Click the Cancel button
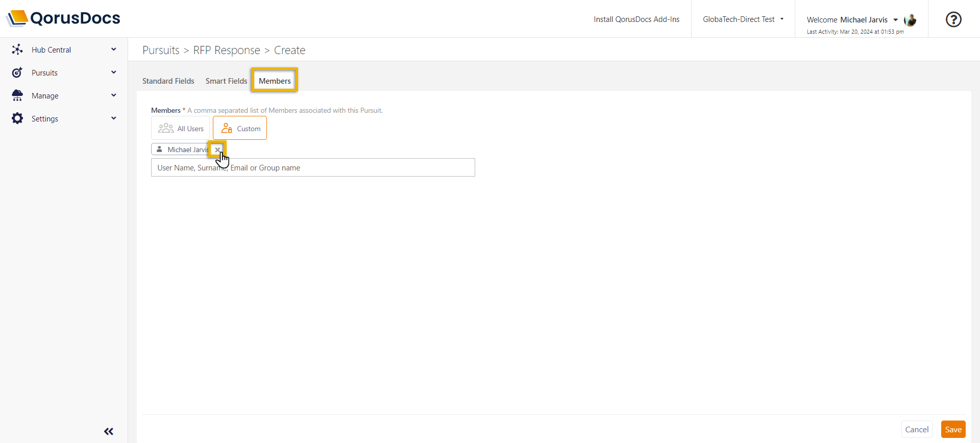Viewport: 980px width, 443px height. pos(917,429)
